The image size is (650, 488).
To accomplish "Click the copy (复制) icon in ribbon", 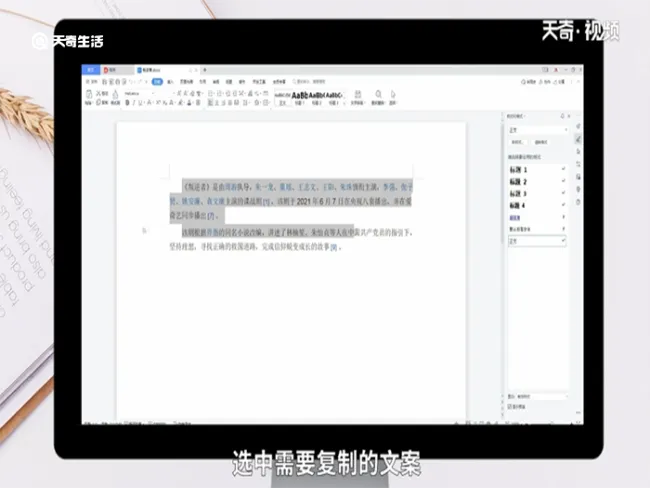I will point(102,102).
